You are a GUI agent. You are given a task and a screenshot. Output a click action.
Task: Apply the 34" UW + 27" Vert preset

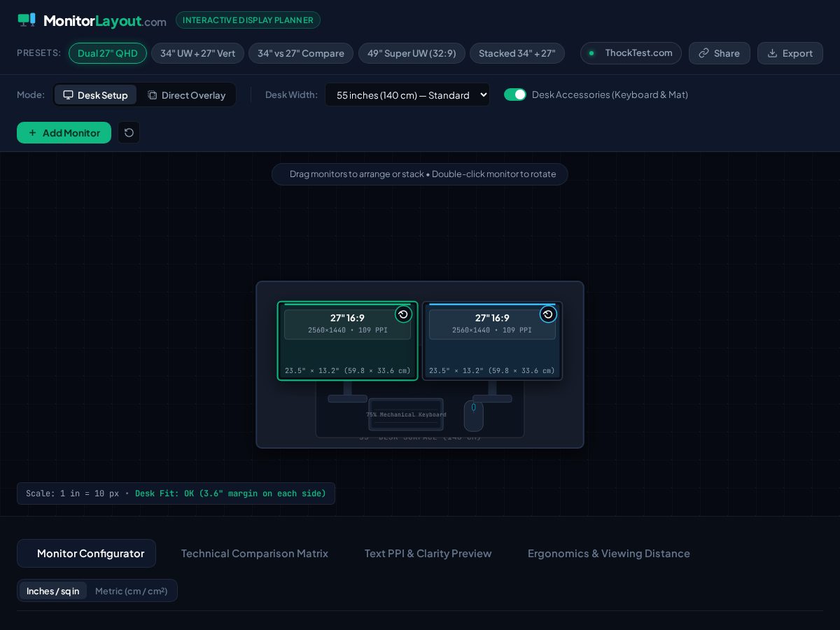pos(197,53)
